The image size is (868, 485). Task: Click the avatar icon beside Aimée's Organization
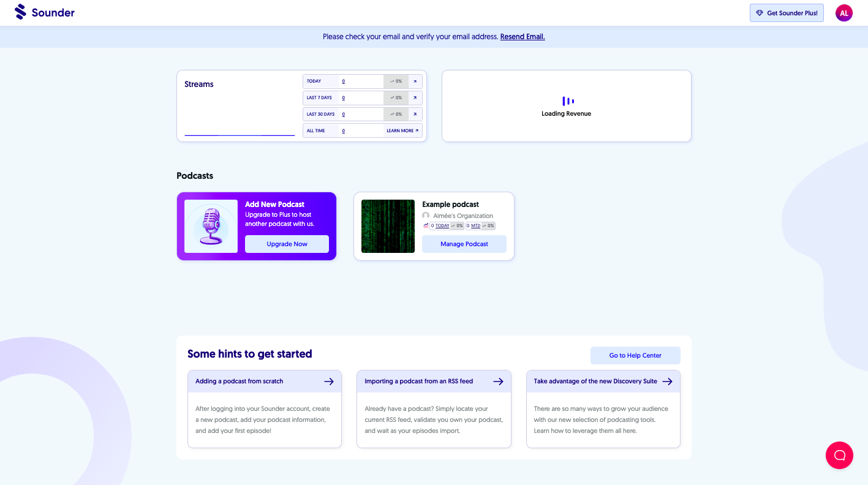click(426, 216)
